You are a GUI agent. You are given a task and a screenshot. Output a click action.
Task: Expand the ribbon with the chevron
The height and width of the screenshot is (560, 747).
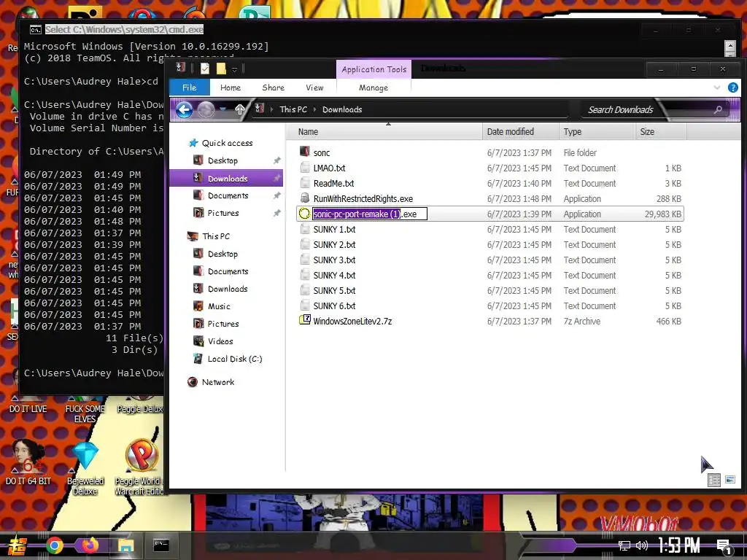click(717, 87)
